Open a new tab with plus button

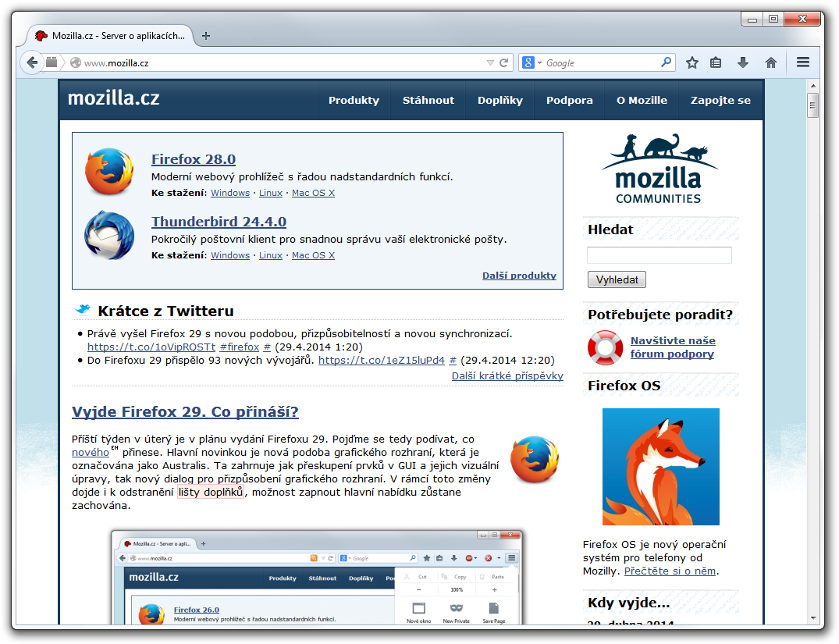click(x=206, y=36)
